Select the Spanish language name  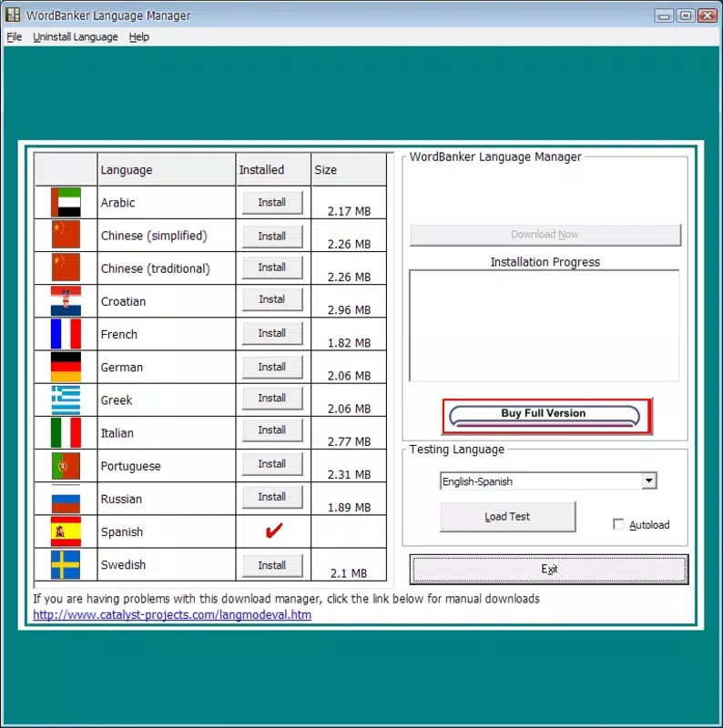(x=122, y=532)
